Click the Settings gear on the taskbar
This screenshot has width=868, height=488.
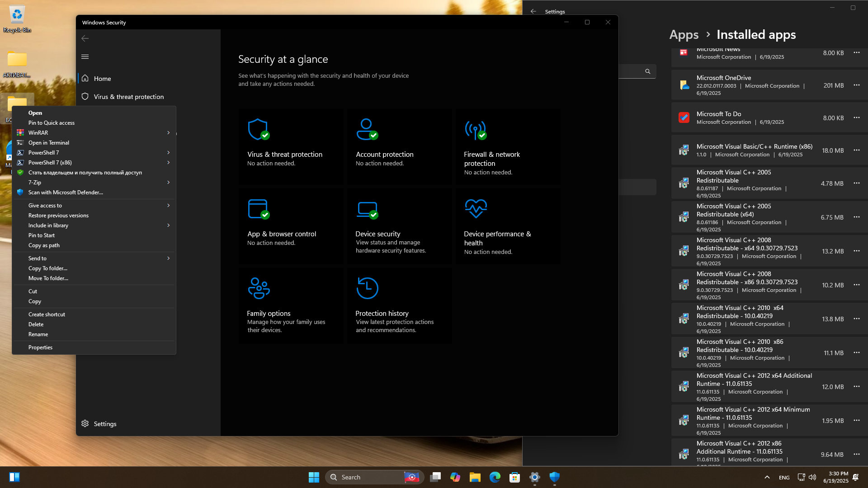coord(535,477)
